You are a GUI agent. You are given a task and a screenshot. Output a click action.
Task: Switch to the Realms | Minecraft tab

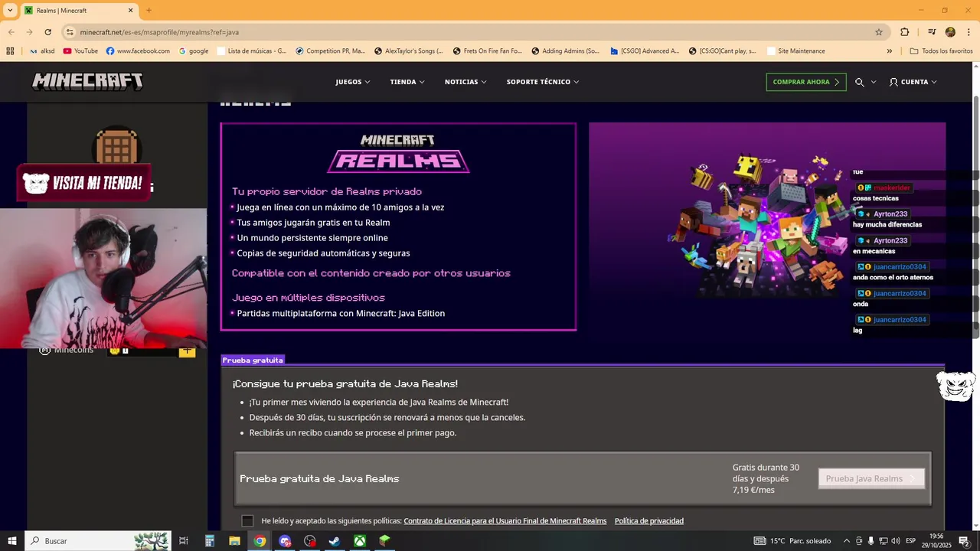pyautogui.click(x=79, y=11)
